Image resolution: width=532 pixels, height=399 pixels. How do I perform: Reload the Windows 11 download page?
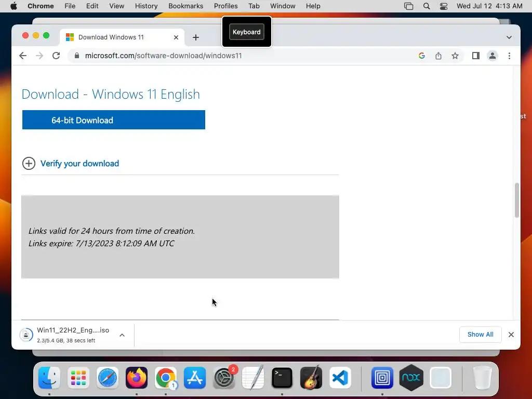56,56
